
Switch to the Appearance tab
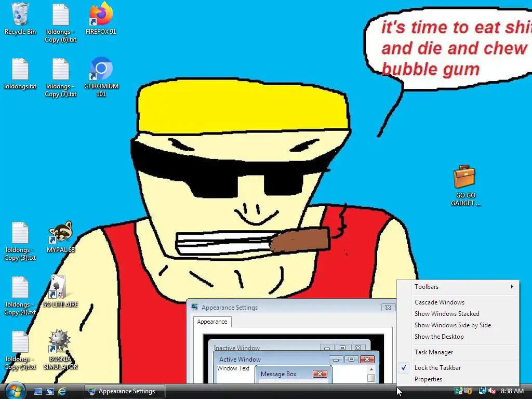click(212, 322)
